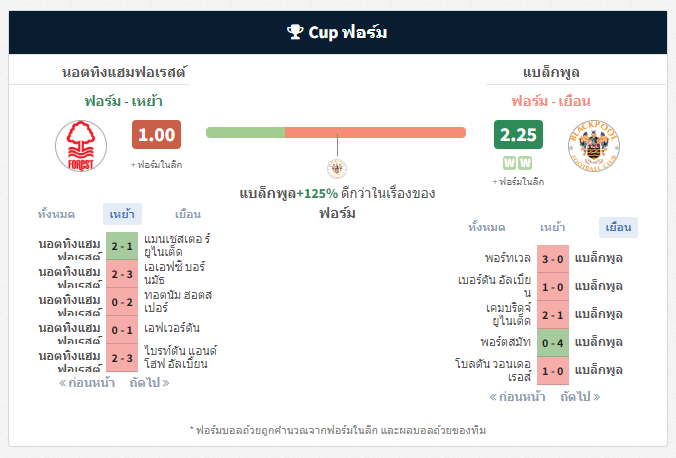Expand ฟอร์มในลีก under Nottingham Forest rating
Image resolution: width=676 pixels, height=458 pixels.
click(156, 165)
